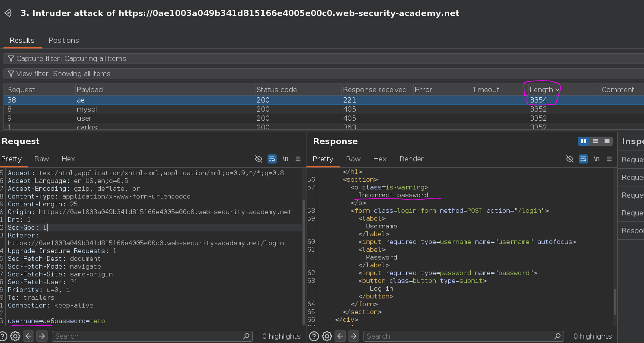Select the result row with payload user

click(324, 118)
